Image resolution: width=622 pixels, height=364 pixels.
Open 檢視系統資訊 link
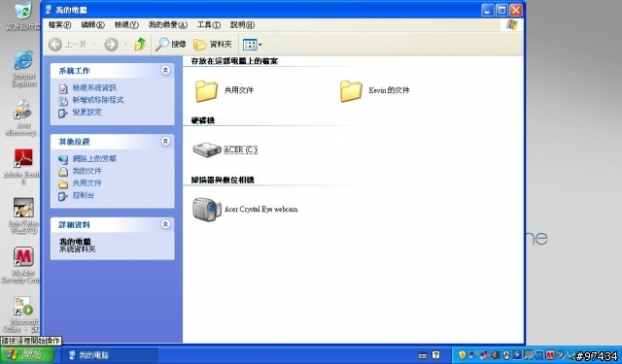(94, 88)
